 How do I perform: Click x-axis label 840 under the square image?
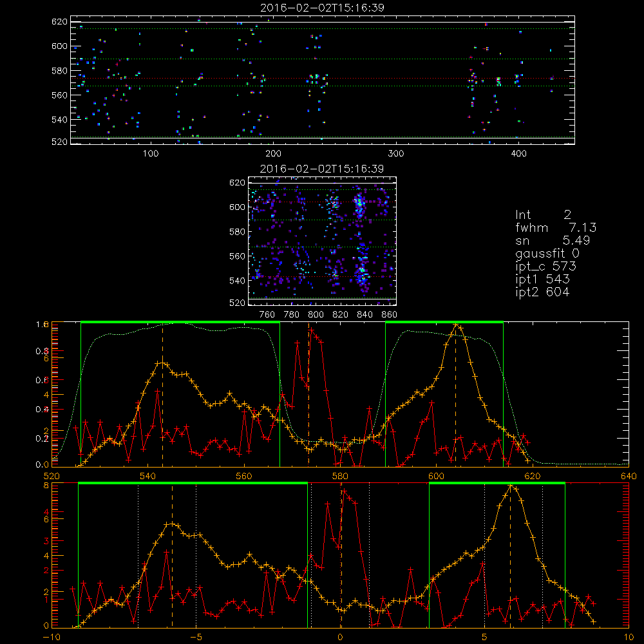coord(365,315)
